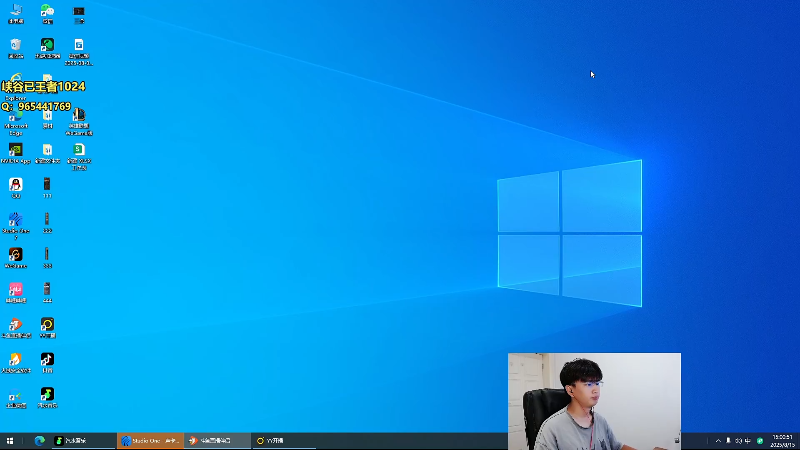Open the blue headset app shortcut
This screenshot has width=800, height=450.
16,398
